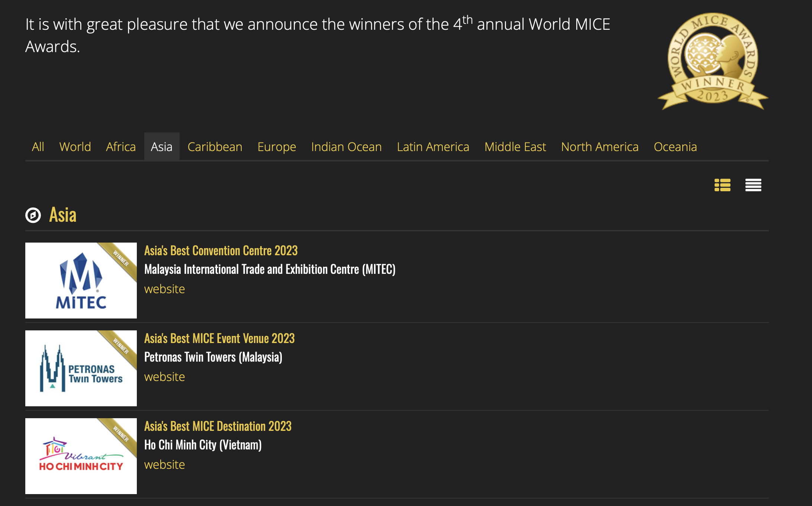Open the Petronas Twin Towers logo thumbnail
The width and height of the screenshot is (812, 506).
(81, 368)
